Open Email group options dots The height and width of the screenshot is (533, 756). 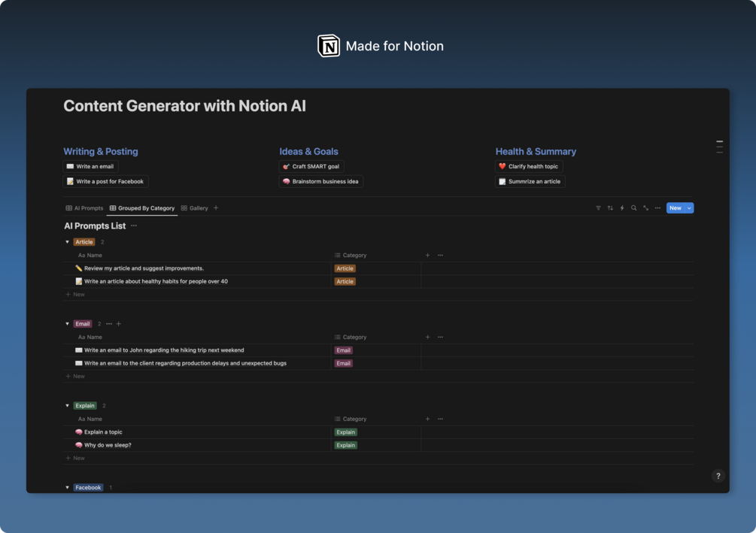109,324
